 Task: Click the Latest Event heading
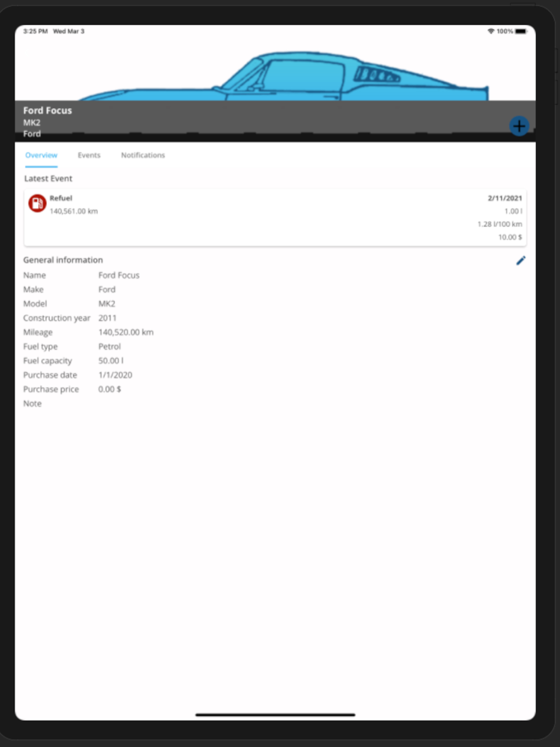click(x=48, y=179)
